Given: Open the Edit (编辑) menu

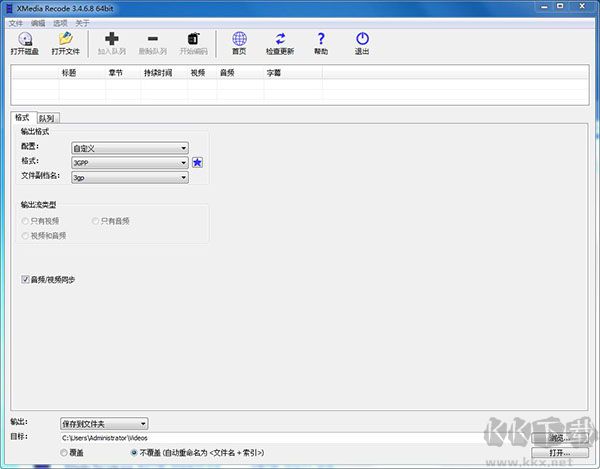Looking at the screenshot, I should click(38, 23).
